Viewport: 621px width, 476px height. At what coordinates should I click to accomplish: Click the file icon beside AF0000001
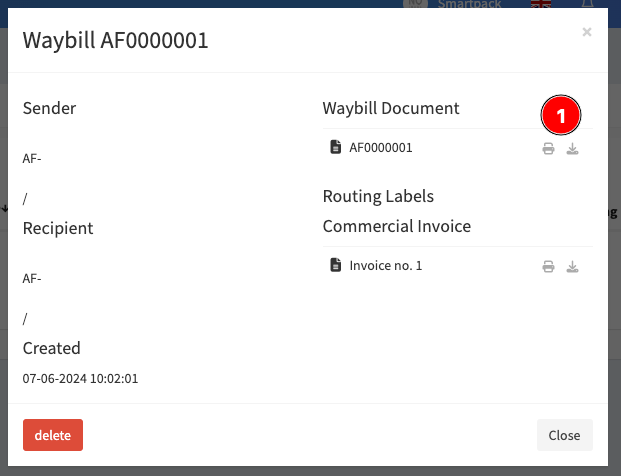(x=335, y=147)
